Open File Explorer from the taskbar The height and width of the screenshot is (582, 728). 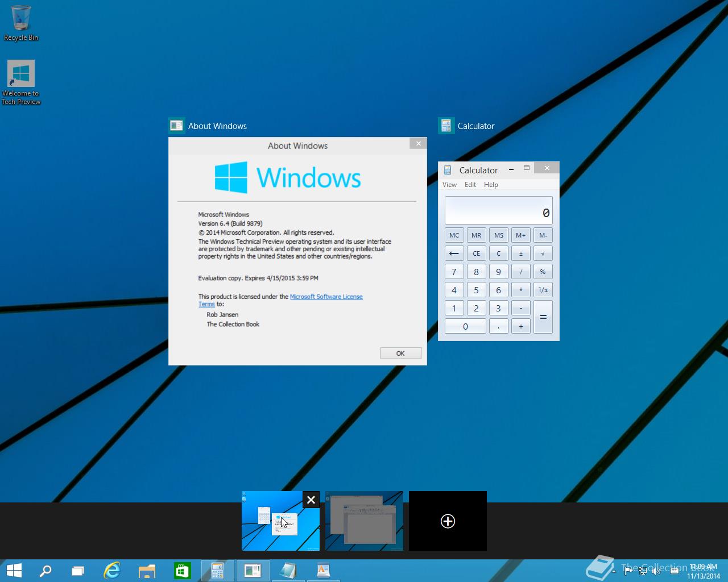147,571
